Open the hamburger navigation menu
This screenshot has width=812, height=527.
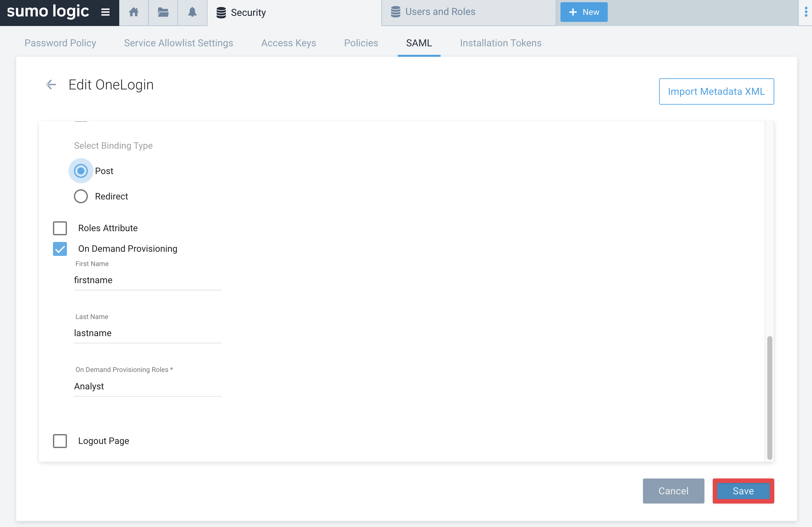(105, 12)
